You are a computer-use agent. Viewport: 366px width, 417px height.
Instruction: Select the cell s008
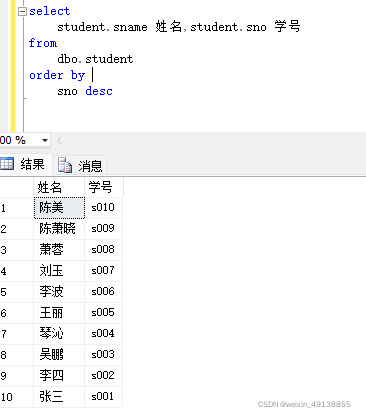tap(103, 250)
